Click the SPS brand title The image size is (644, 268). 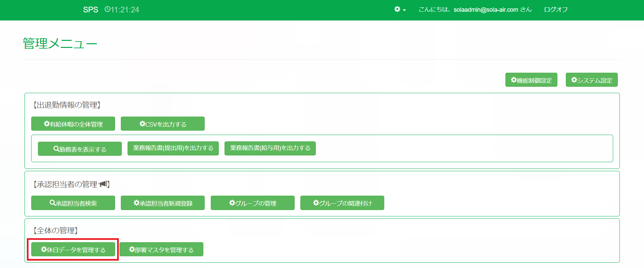click(x=91, y=10)
